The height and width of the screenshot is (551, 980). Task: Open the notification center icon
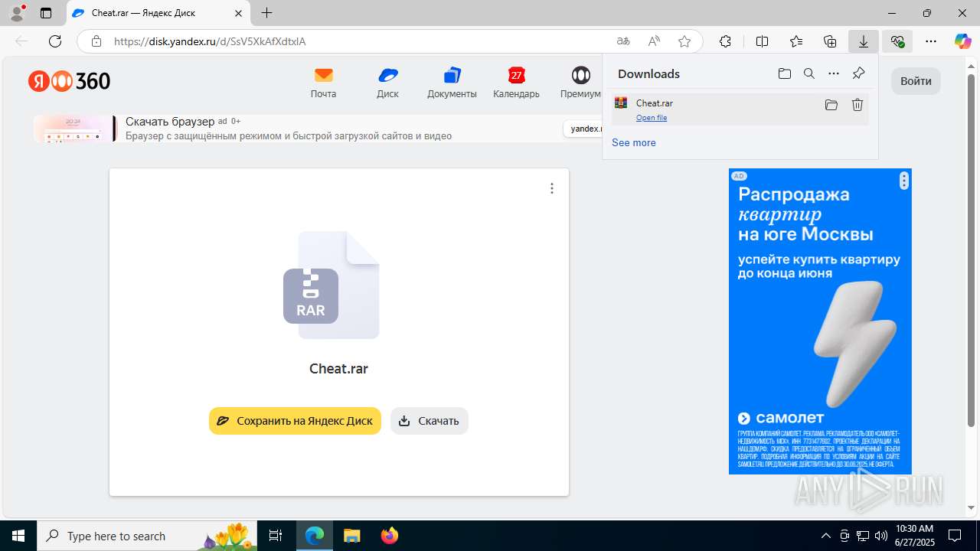pos(955,536)
